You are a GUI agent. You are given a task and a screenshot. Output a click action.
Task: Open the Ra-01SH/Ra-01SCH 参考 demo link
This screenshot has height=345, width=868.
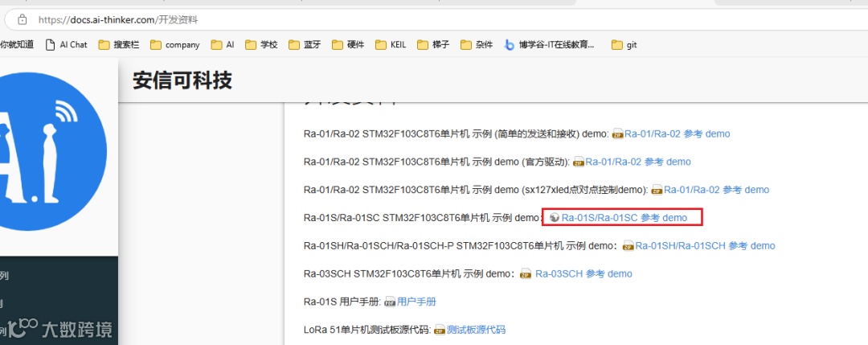(706, 245)
